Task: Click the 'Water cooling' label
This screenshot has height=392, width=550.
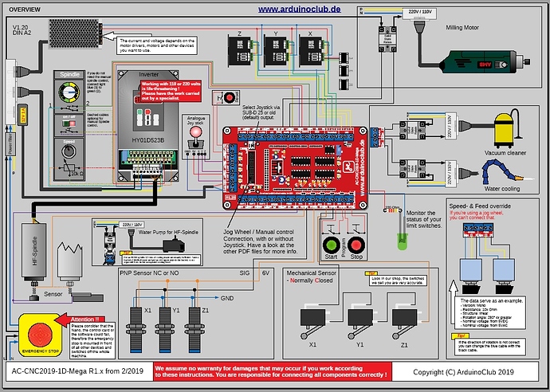Action: (502, 189)
